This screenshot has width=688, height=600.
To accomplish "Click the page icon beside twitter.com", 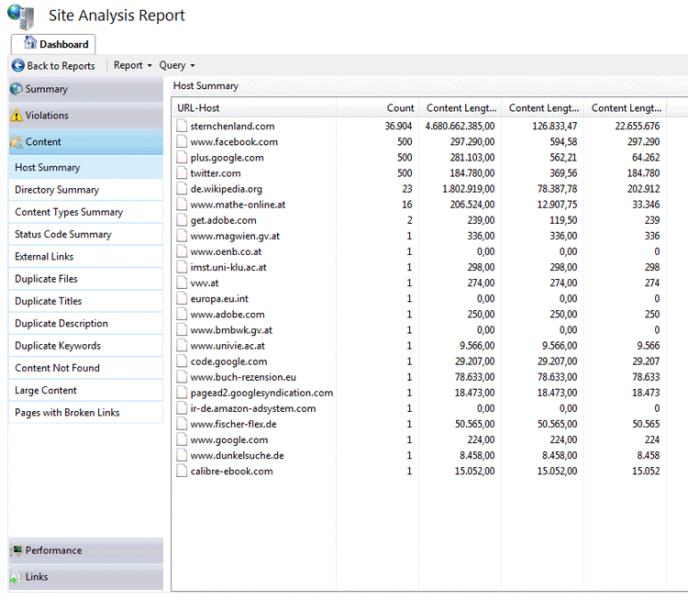I will (x=182, y=173).
